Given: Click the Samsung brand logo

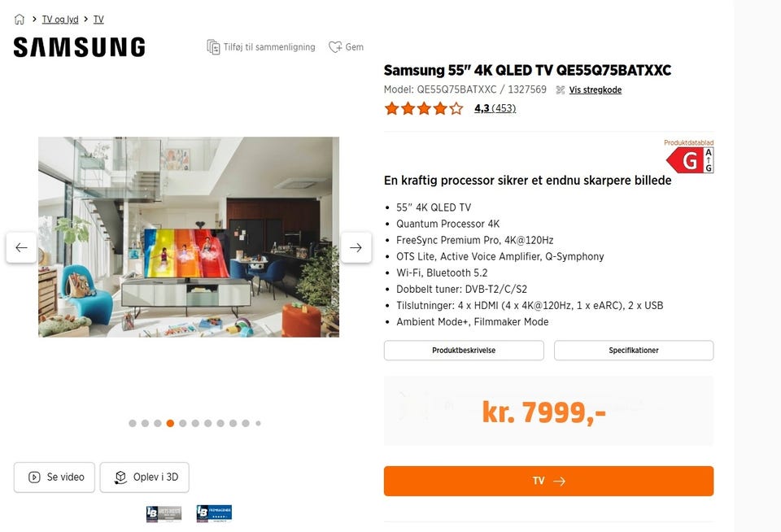Looking at the screenshot, I should tap(79, 47).
